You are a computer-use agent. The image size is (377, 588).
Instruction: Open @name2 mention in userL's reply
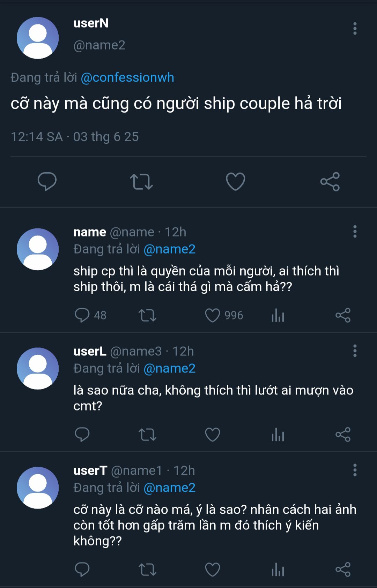169,368
